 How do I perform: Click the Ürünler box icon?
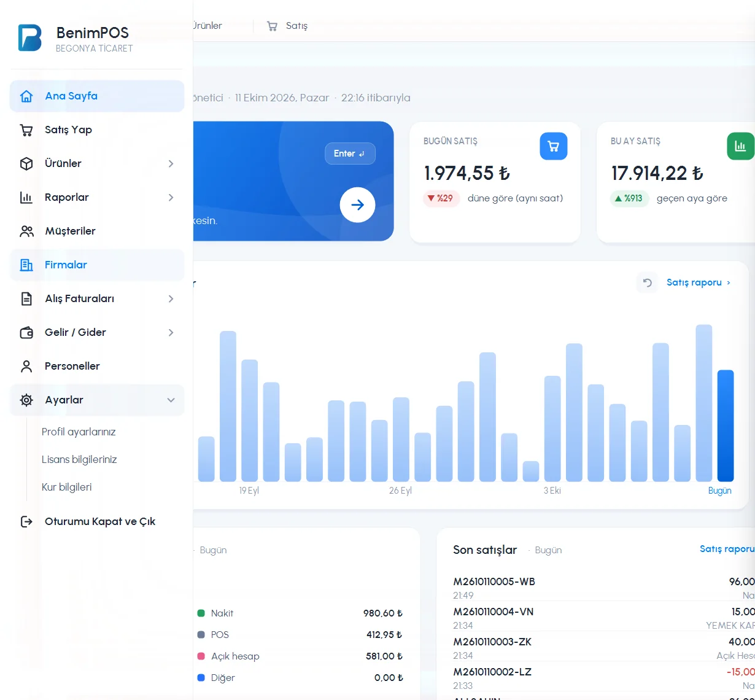pyautogui.click(x=26, y=164)
